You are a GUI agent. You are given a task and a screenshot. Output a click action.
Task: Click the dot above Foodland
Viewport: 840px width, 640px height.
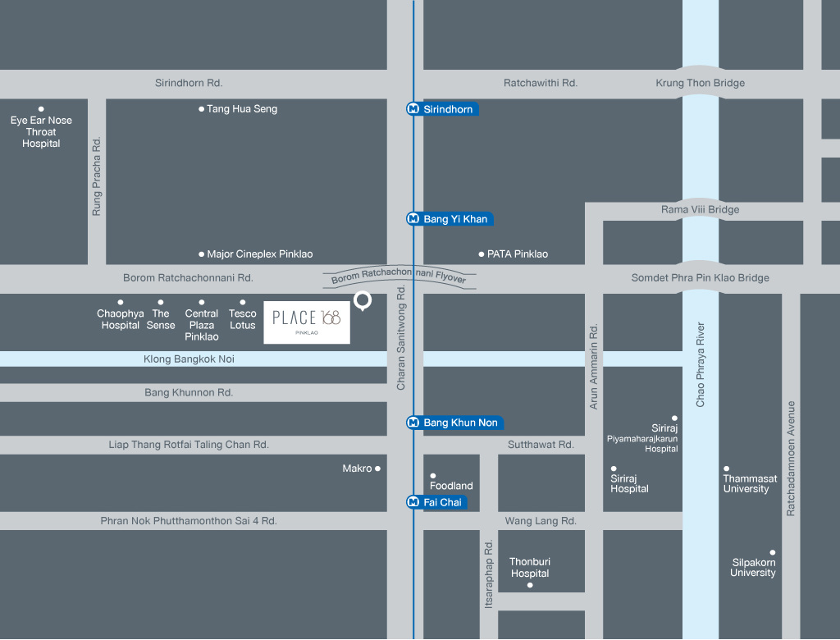click(x=433, y=476)
